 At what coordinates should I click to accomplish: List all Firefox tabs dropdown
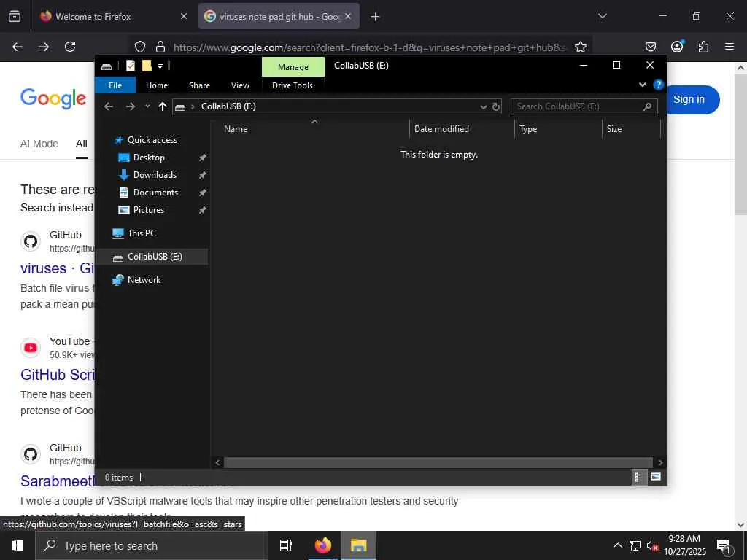[x=602, y=17]
